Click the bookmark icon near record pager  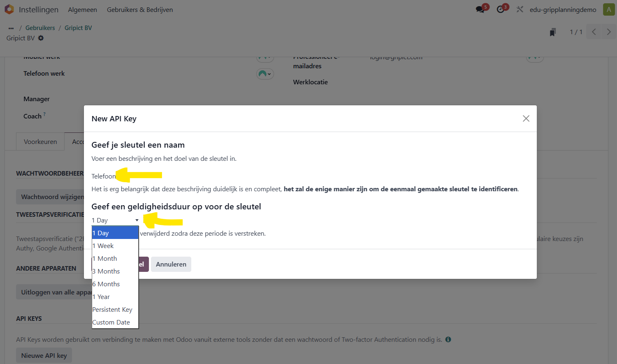(553, 32)
